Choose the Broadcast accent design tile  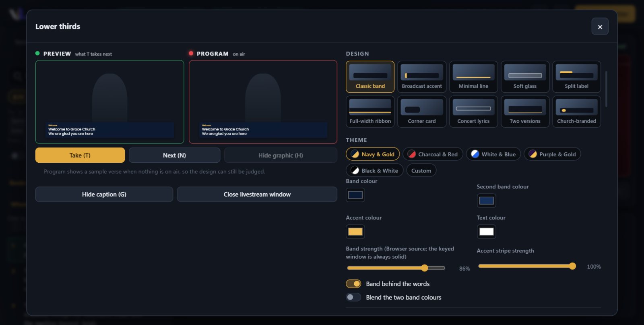[421, 77]
